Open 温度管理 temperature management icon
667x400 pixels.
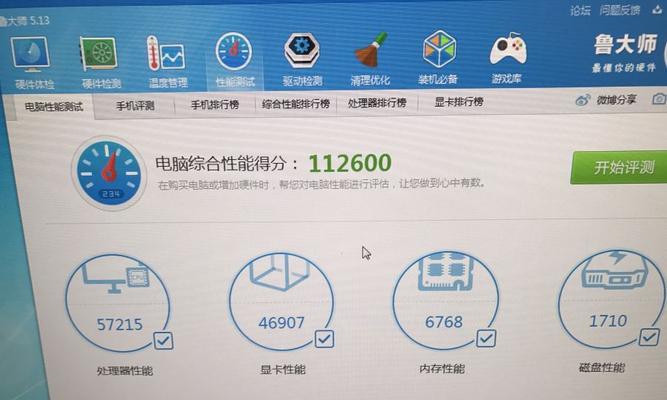[165, 53]
